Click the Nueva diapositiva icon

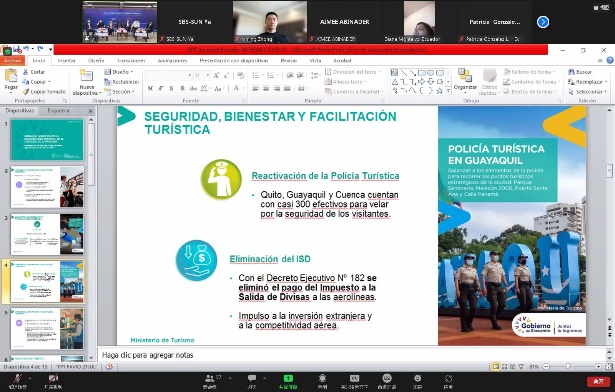[86, 76]
